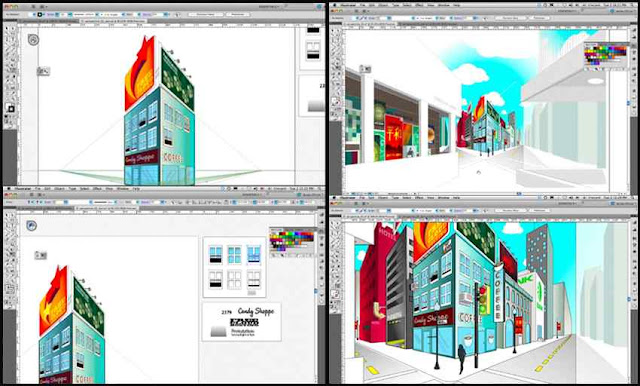Expand Arrange Documents dropdown in top-left window title bar
640x386 pixels.
click(44, 7)
